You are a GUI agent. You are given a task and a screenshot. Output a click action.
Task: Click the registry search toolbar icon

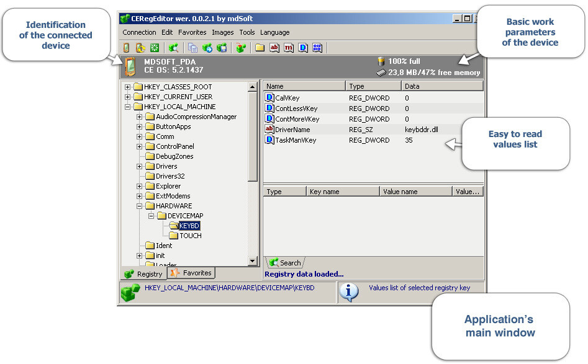click(173, 48)
